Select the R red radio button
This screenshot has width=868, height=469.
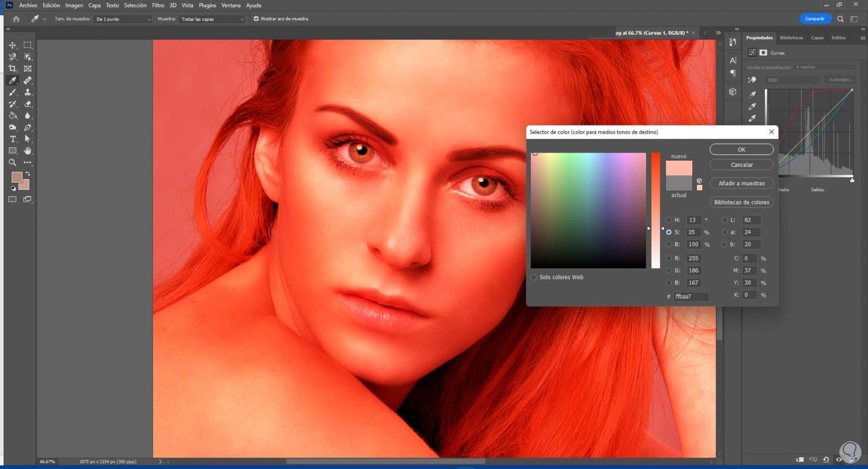[669, 258]
